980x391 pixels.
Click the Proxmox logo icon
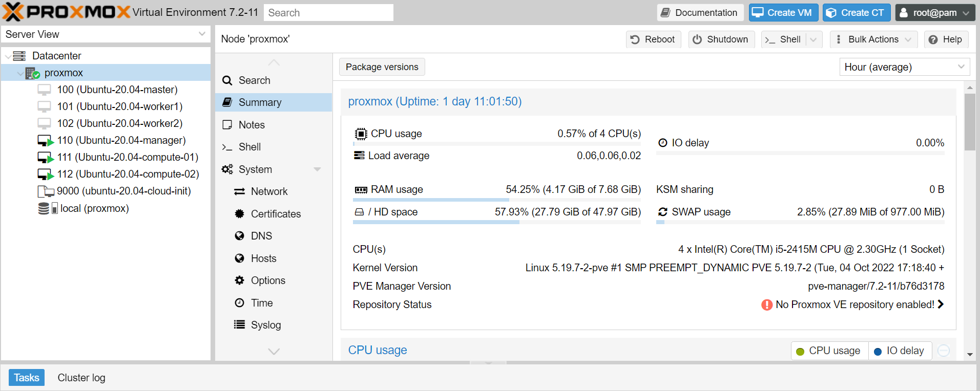click(13, 12)
